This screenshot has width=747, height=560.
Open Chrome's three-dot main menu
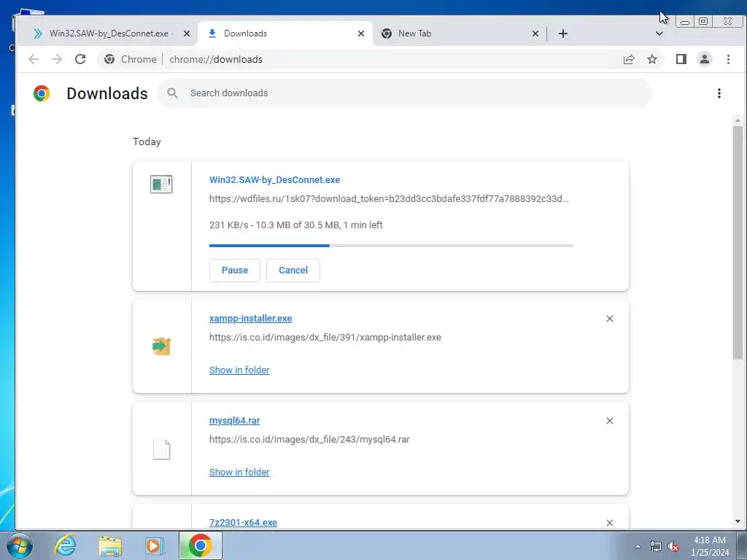[728, 59]
